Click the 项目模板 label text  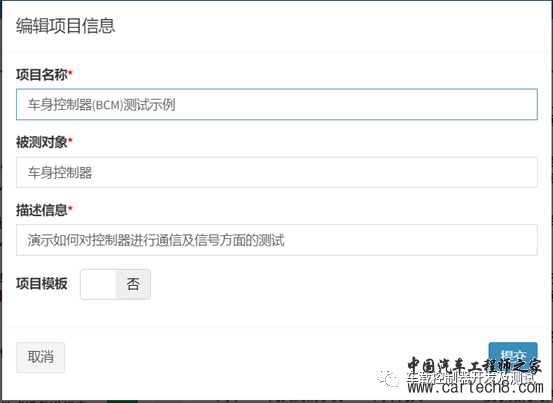pyautogui.click(x=42, y=283)
